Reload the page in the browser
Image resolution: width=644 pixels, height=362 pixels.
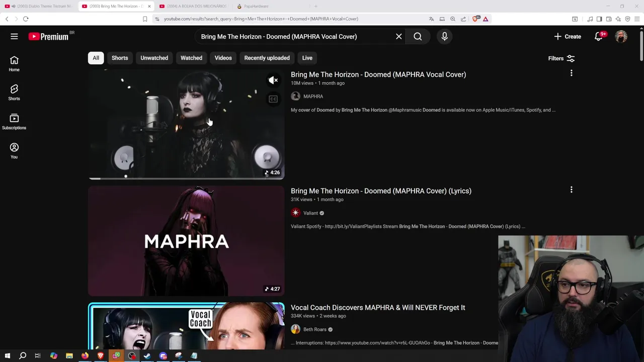click(26, 19)
